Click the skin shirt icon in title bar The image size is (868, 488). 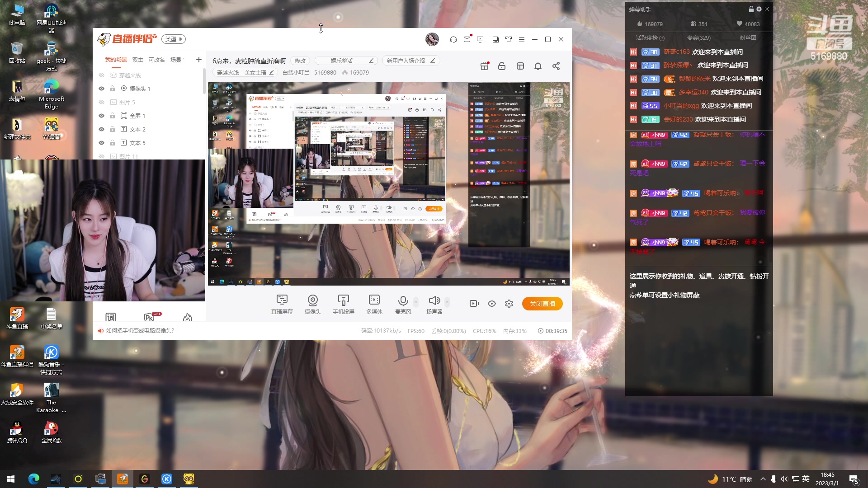point(509,39)
